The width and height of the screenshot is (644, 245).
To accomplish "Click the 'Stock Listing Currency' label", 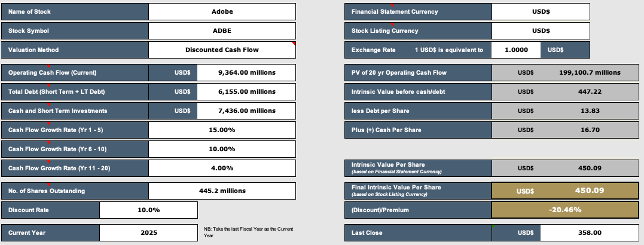I will click(x=385, y=31).
